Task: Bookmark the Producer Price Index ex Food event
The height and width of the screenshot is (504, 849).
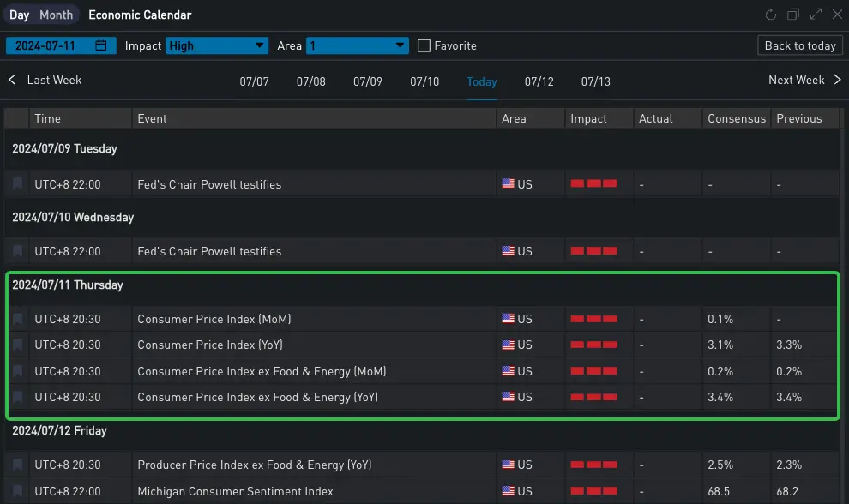Action: [17, 465]
